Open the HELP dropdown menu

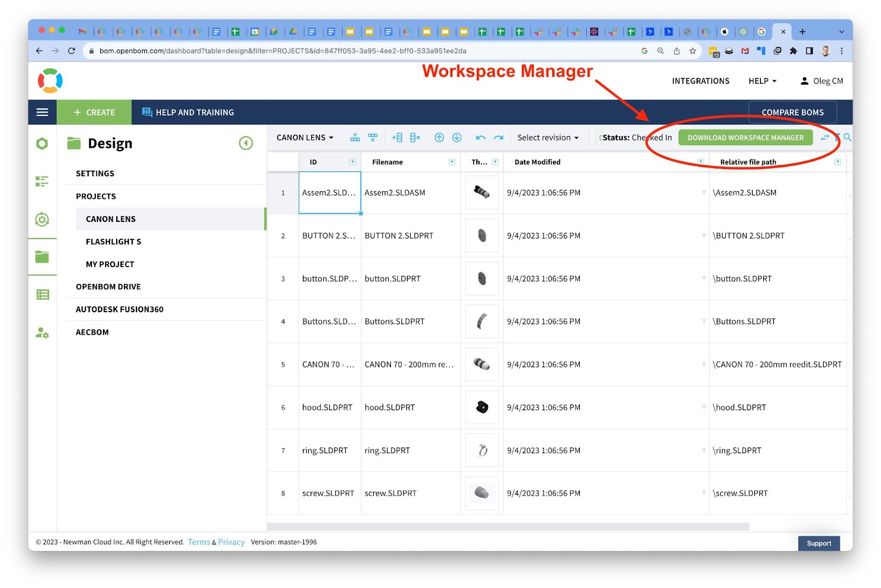tap(763, 81)
